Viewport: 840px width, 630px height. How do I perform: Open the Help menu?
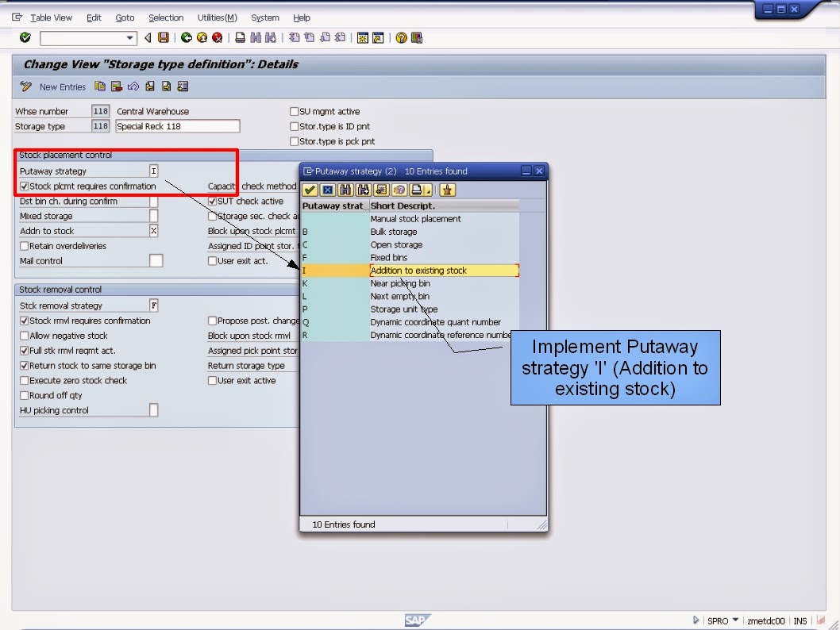[302, 17]
